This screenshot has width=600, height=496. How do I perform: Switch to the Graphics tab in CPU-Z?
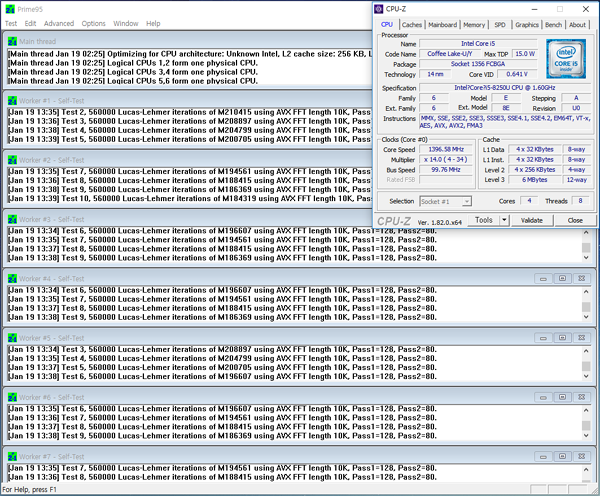(x=527, y=25)
